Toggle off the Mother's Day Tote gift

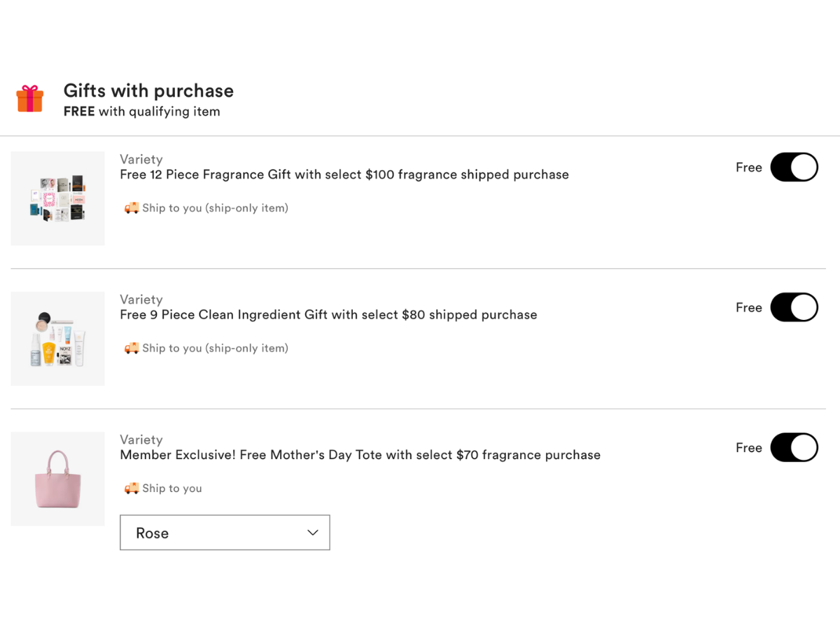(x=794, y=447)
